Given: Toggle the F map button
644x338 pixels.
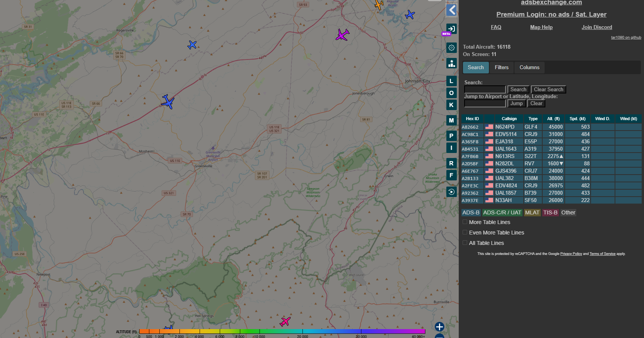Looking at the screenshot, I should click(x=451, y=175).
